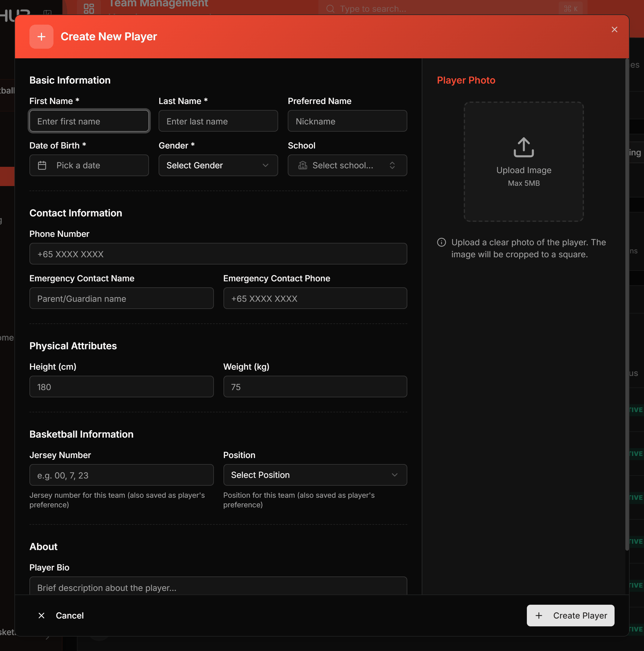This screenshot has width=644, height=651.
Task: Click the grid icon beside Team Management
Action: point(89,8)
